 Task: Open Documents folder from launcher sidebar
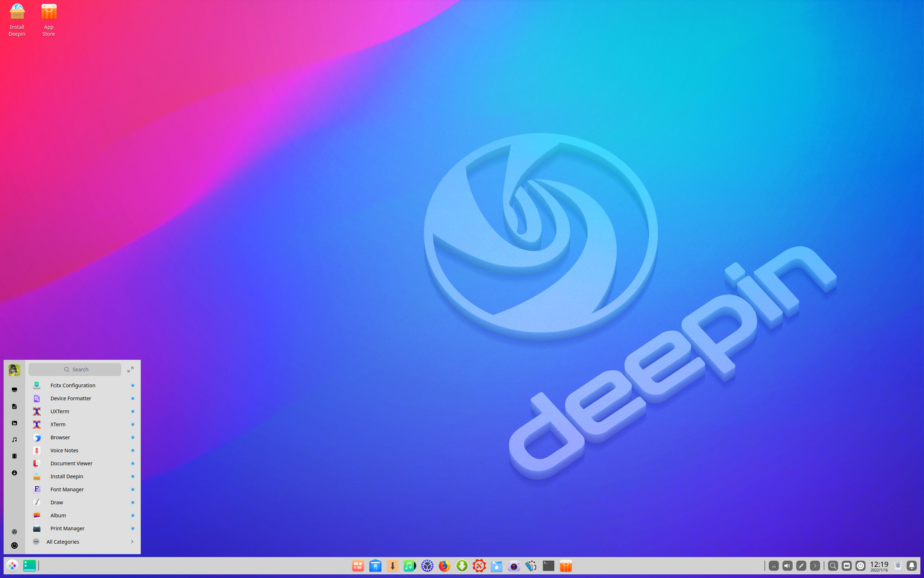(x=14, y=406)
